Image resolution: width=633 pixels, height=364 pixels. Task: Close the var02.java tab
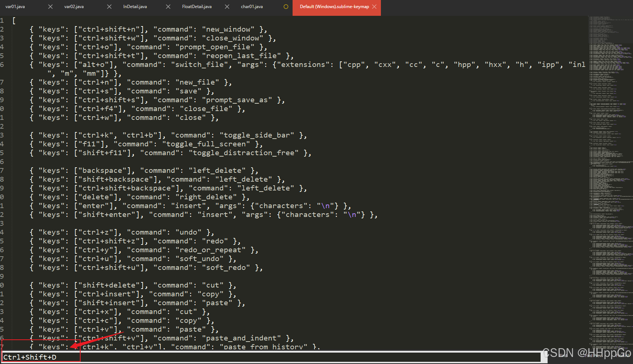(109, 7)
